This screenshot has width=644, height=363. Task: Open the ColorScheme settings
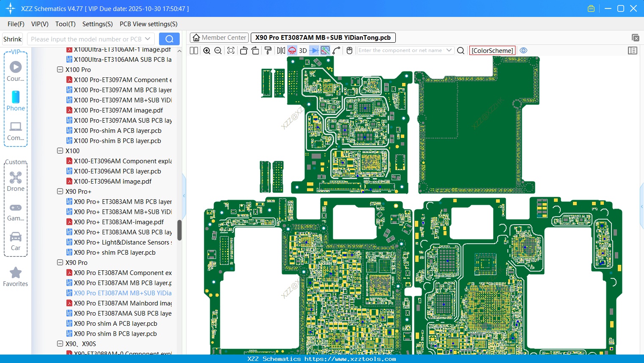coord(492,50)
